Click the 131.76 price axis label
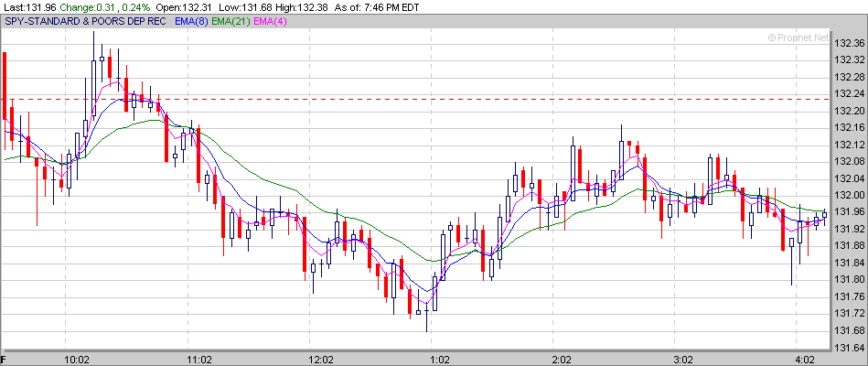The image size is (868, 366). pyautogui.click(x=849, y=296)
